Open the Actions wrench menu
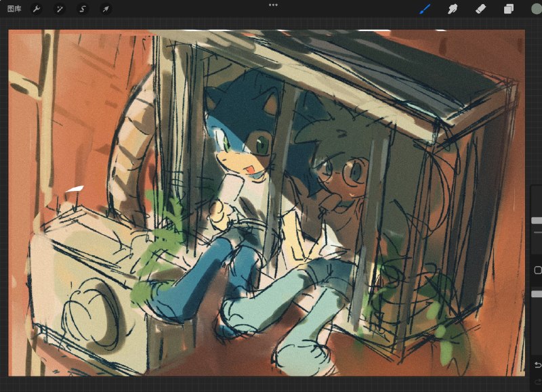 coord(37,9)
